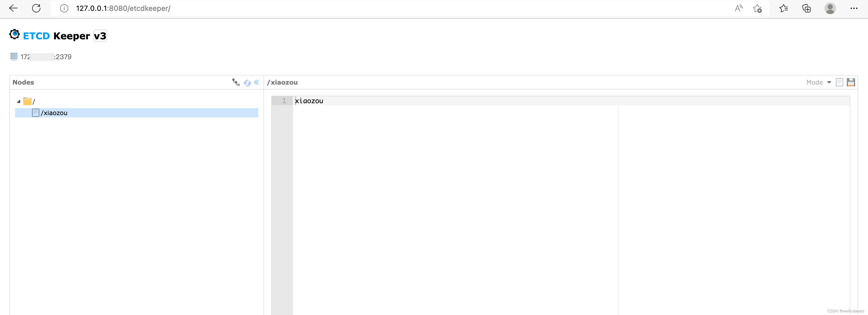Add this page to favorites
Screen dimensions: 868x315
757,9
